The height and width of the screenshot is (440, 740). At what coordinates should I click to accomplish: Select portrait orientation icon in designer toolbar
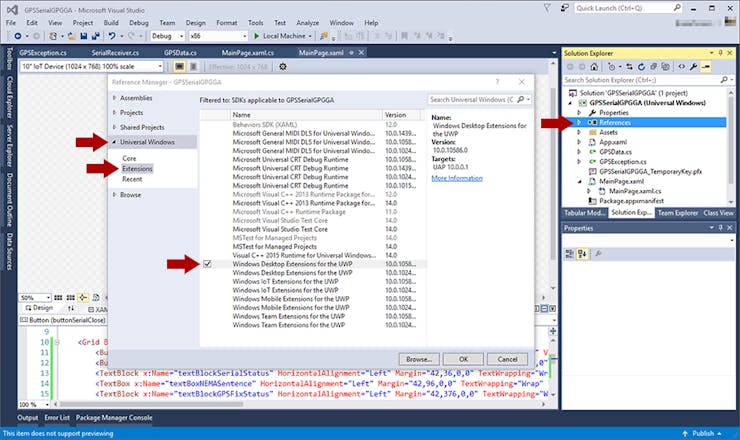pyautogui.click(x=193, y=67)
